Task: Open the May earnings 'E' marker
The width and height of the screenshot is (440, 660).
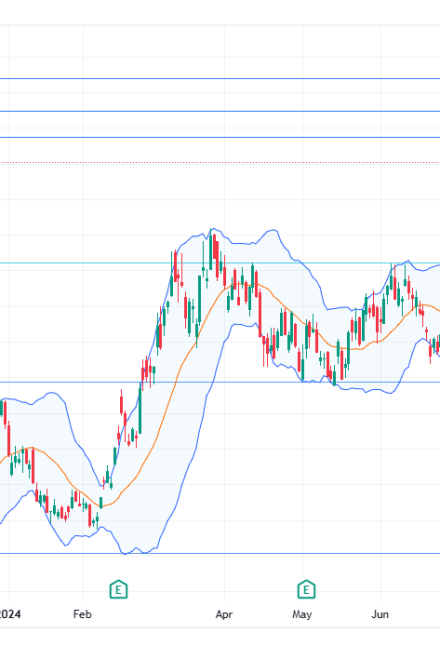Action: click(306, 589)
